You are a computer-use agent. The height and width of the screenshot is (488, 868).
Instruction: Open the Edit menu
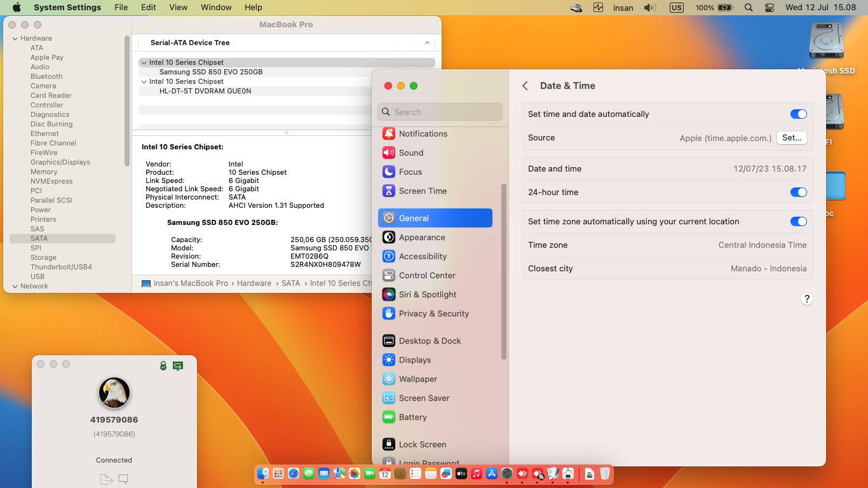(x=148, y=8)
